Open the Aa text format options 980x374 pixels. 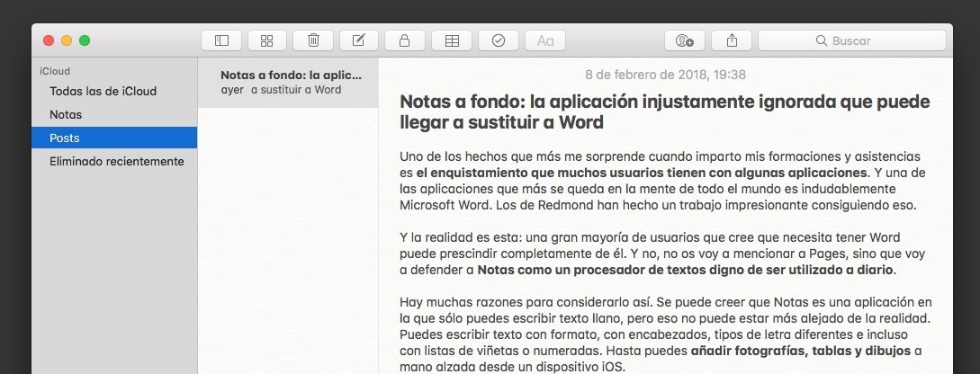tap(544, 40)
